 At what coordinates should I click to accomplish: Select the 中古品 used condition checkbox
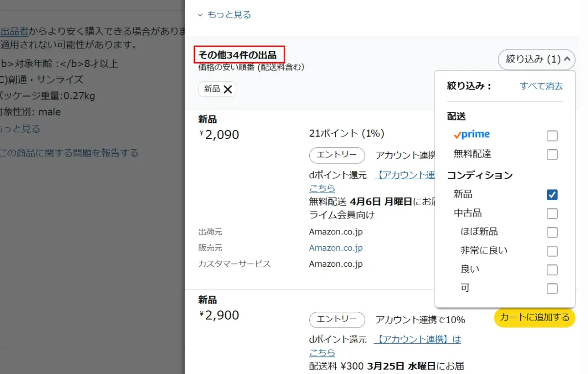tap(552, 213)
